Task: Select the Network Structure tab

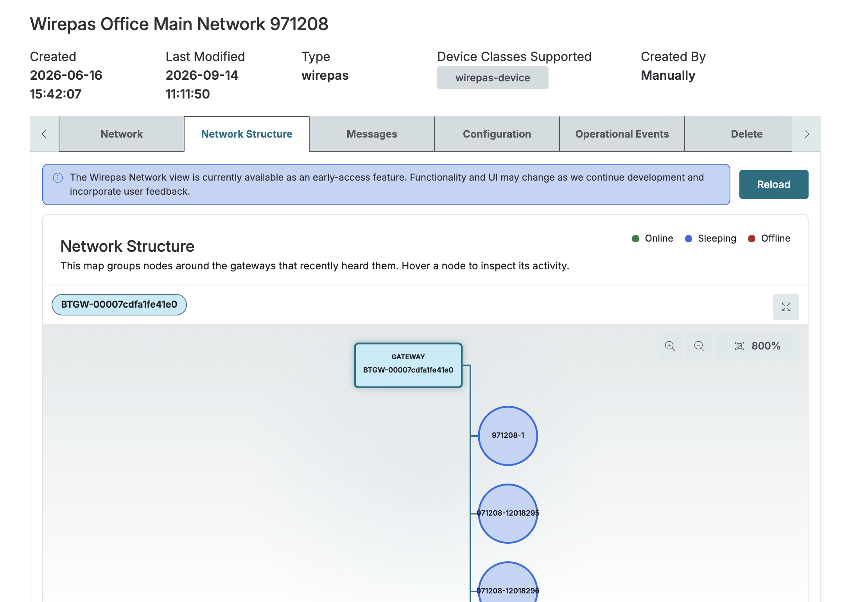Action: pos(247,134)
